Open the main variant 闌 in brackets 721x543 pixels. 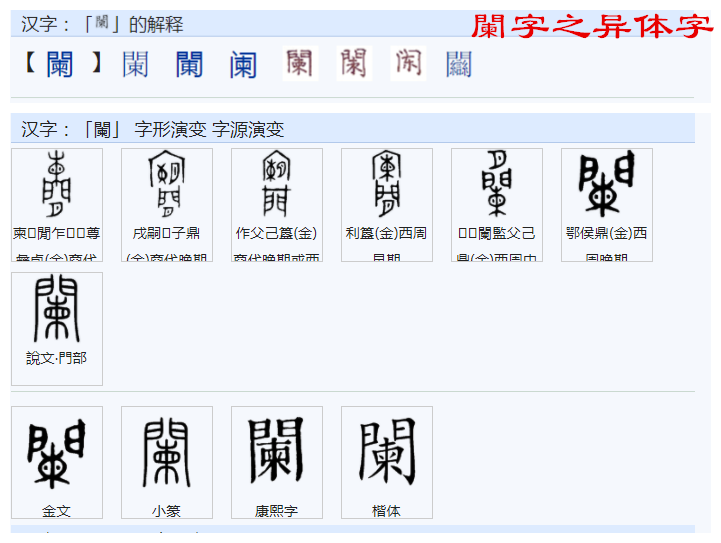point(60,64)
